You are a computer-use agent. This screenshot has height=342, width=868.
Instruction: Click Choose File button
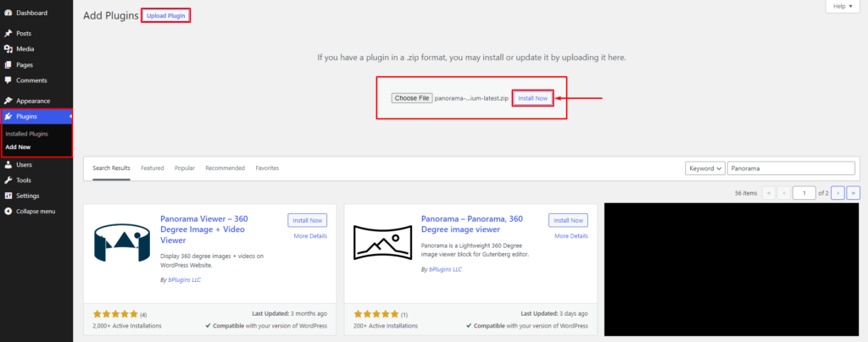point(412,98)
